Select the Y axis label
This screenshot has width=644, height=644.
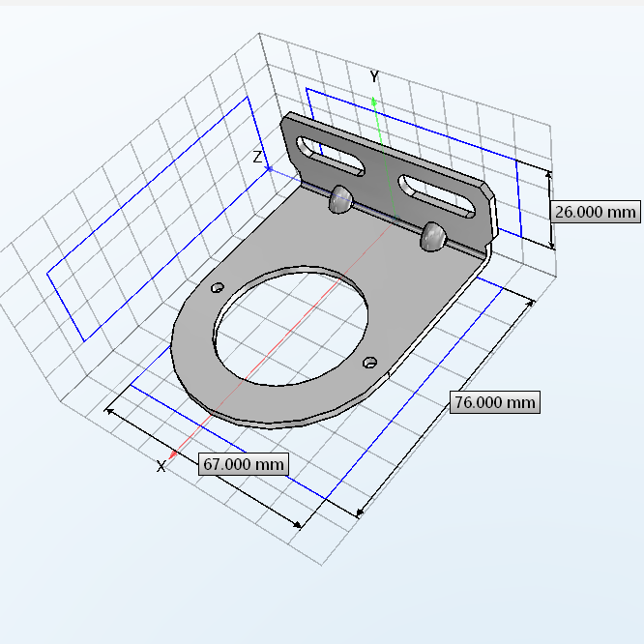point(374,76)
